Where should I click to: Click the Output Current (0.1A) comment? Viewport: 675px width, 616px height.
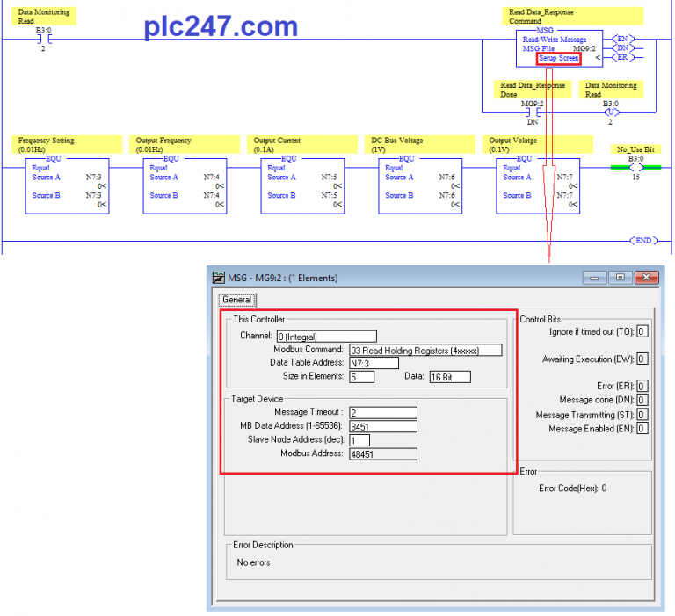tap(302, 145)
